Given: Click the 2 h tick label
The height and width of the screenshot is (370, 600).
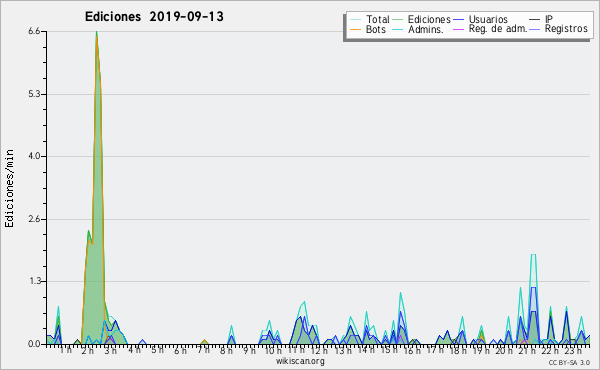Looking at the screenshot, I should click(88, 351).
